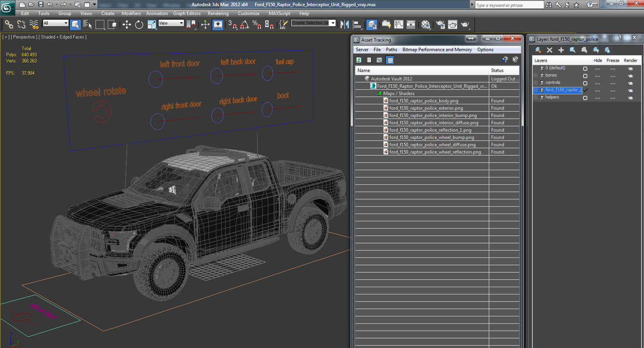Toggle 3D Snaps
644x348 pixels.
(232, 24)
